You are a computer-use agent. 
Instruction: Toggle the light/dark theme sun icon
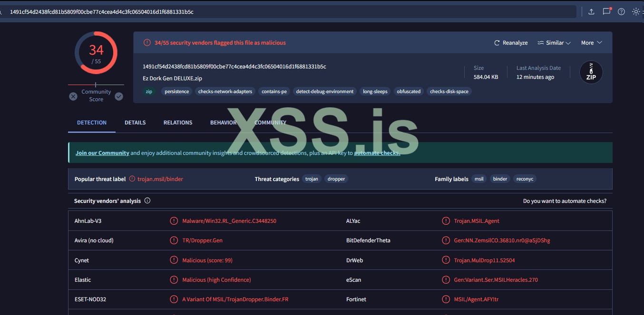(636, 12)
